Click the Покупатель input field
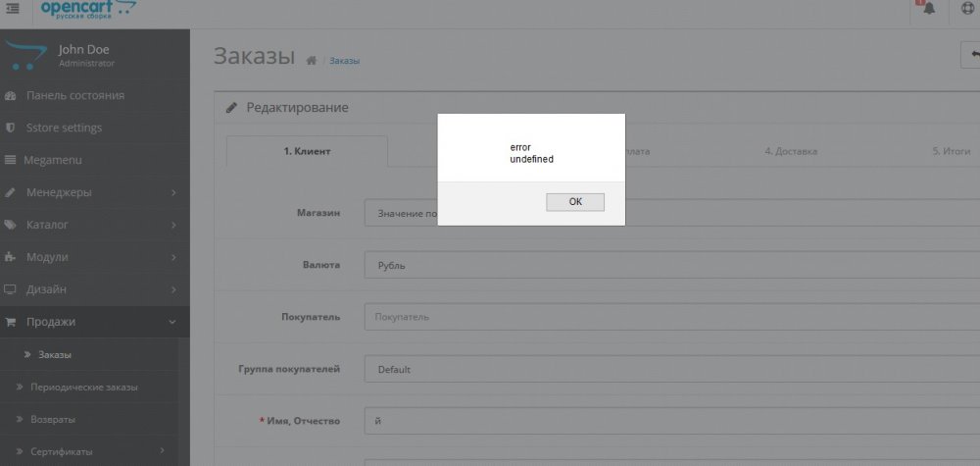 tap(672, 317)
